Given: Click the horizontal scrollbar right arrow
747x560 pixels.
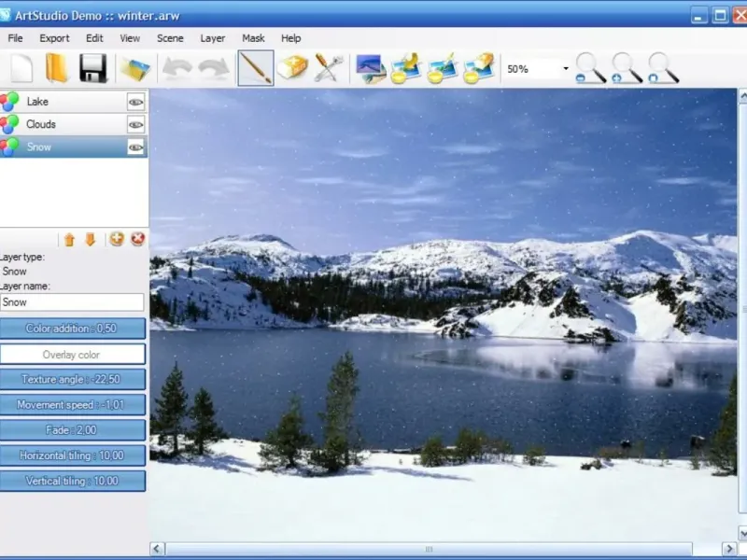Looking at the screenshot, I should [x=729, y=549].
